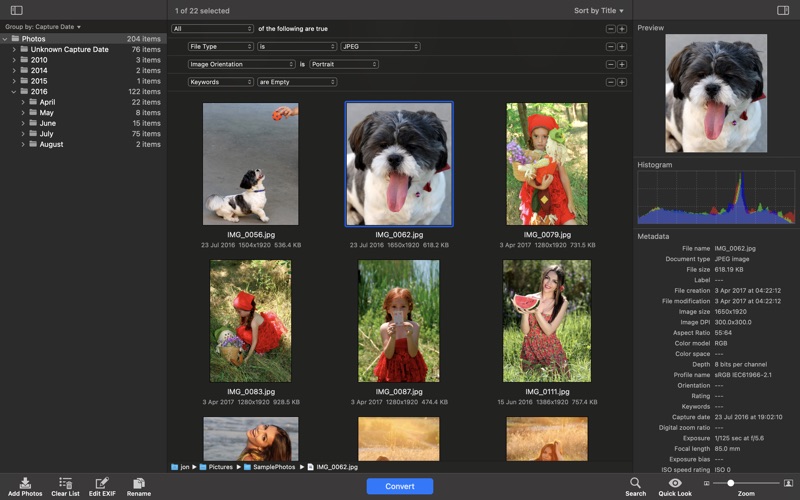Add a rule after File Type row
Screen dimensions: 800x500
pos(622,47)
